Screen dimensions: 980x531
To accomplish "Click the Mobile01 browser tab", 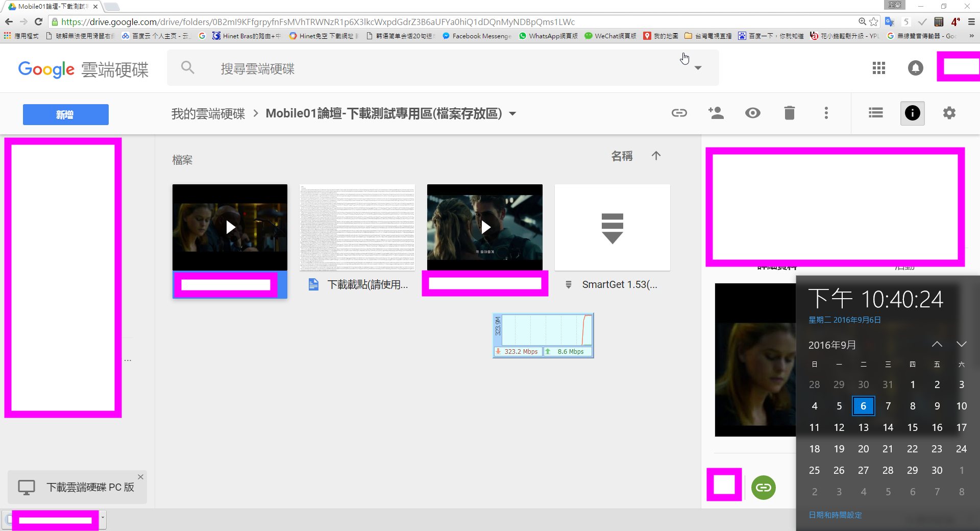I will pyautogui.click(x=52, y=7).
